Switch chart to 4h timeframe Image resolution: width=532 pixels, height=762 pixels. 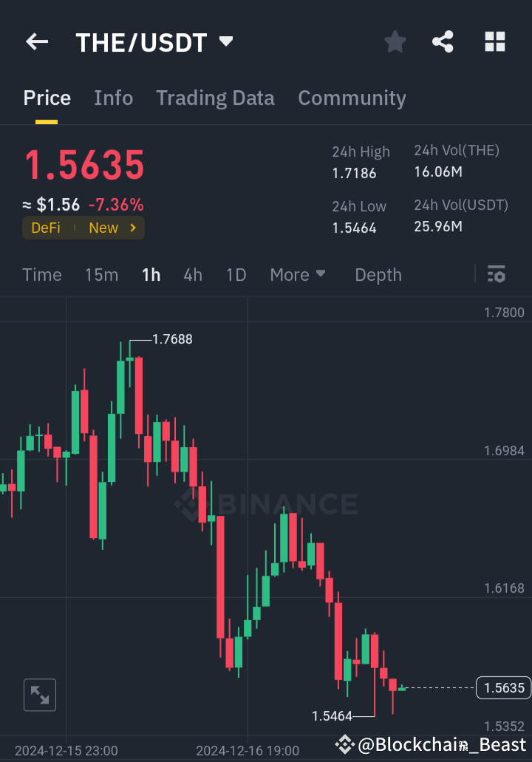coord(192,274)
